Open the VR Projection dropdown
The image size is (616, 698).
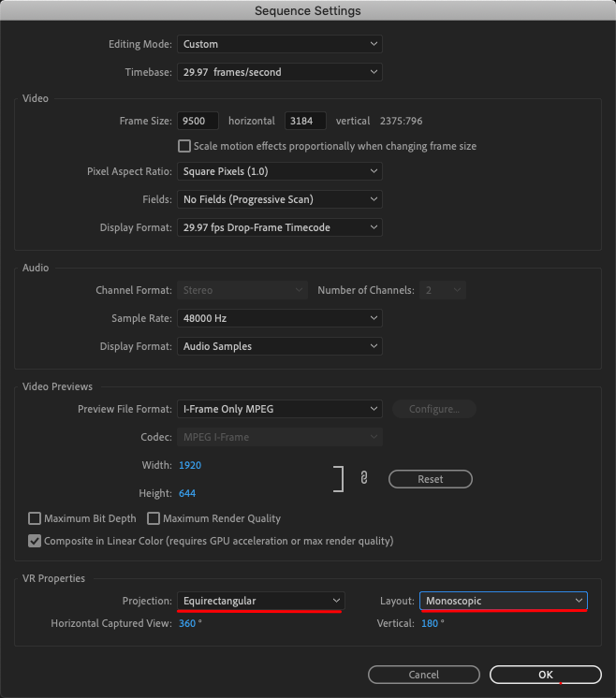[261, 601]
